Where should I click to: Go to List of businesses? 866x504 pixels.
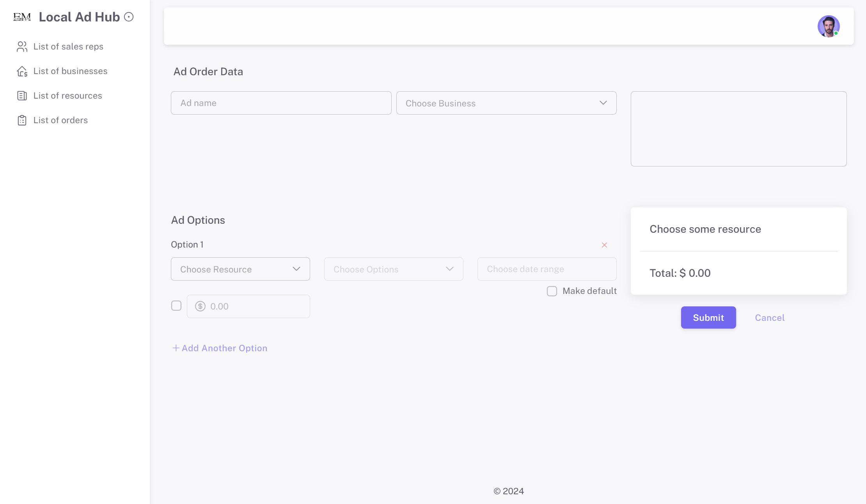tap(70, 71)
